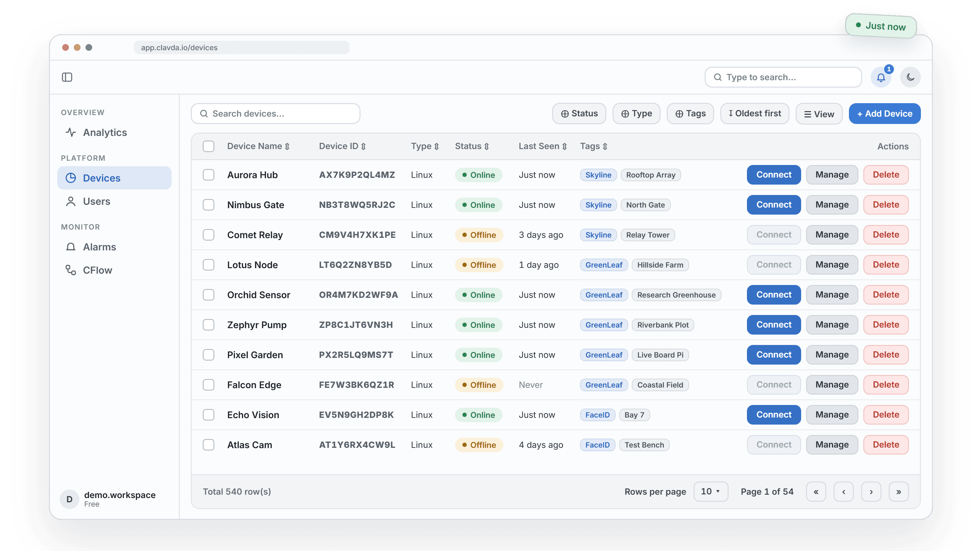Open the Alarms page

(x=114, y=247)
